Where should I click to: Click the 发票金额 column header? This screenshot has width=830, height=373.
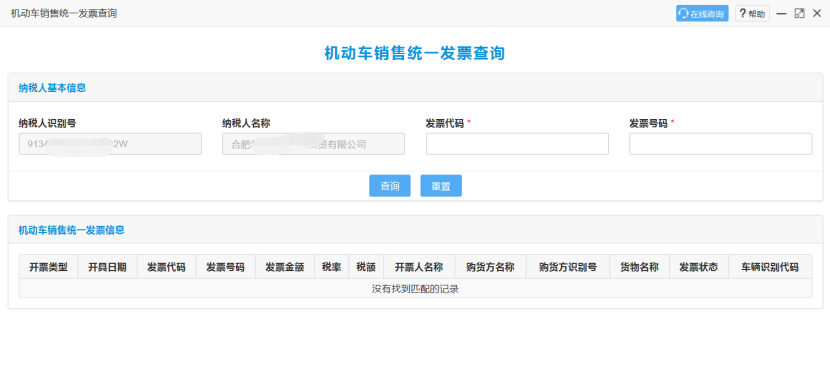285,267
